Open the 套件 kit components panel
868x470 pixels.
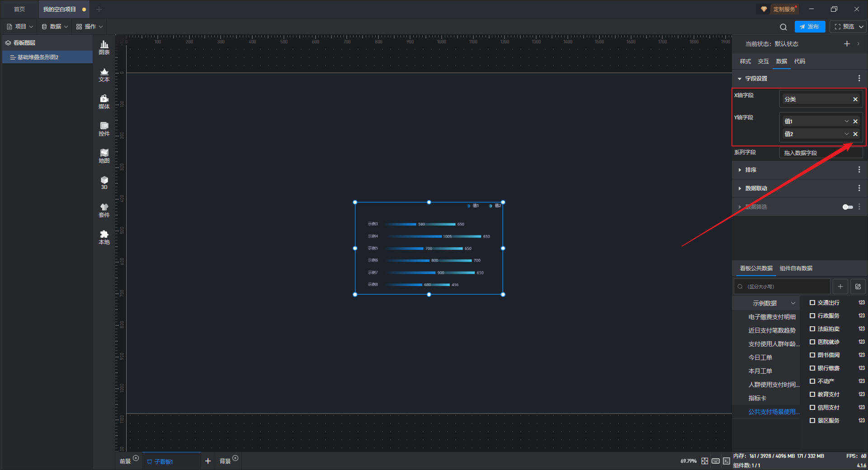[x=104, y=210]
